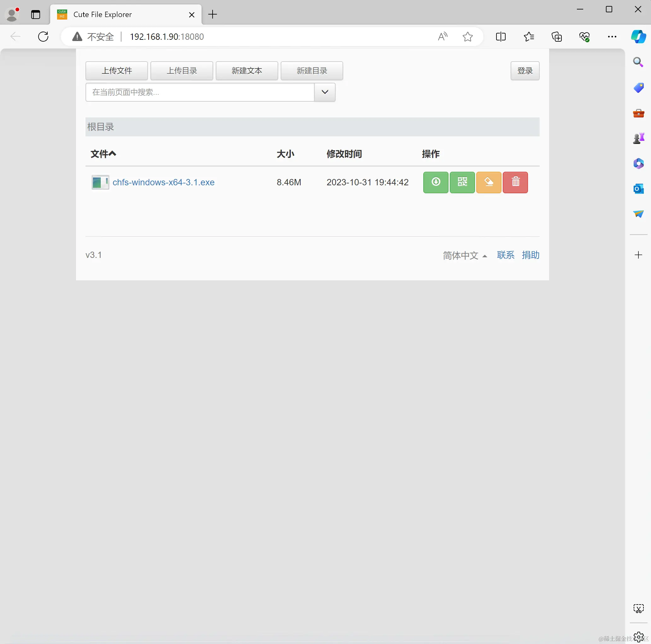Open the Edge sidebar search icon

pyautogui.click(x=638, y=62)
